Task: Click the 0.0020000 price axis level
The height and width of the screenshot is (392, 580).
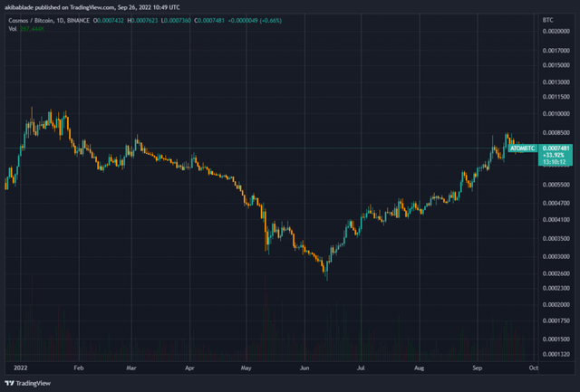Action: click(557, 31)
